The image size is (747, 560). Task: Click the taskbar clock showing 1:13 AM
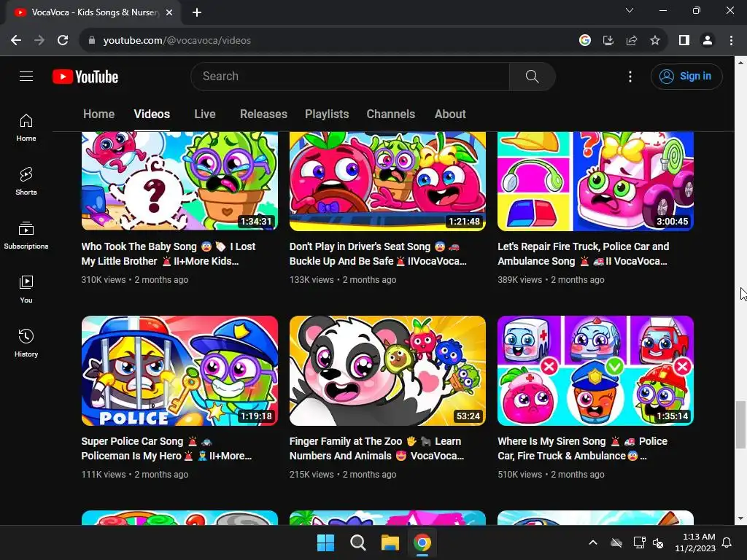[x=695, y=542]
